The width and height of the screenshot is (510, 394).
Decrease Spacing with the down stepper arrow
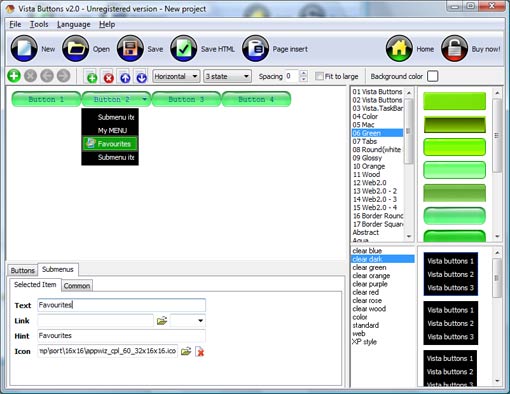pyautogui.click(x=303, y=79)
